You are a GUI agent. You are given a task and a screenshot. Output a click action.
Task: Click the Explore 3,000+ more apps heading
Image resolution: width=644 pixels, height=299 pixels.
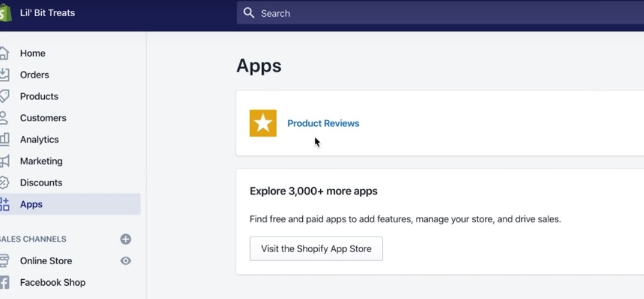(314, 191)
